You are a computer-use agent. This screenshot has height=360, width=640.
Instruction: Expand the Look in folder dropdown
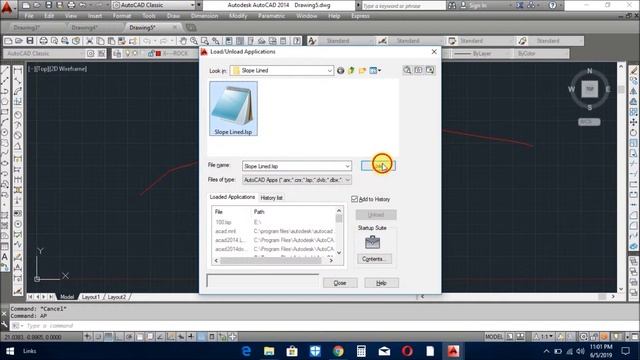pos(329,71)
